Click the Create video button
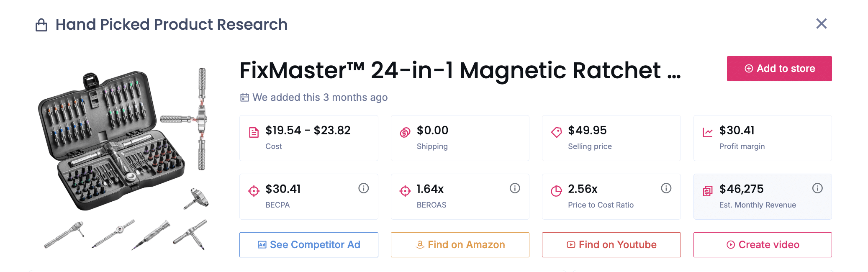This screenshot has width=868, height=272. pyautogui.click(x=763, y=245)
